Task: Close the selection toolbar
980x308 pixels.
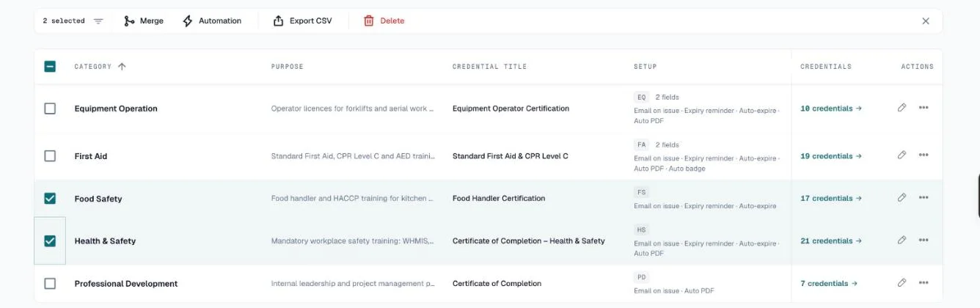Action: pyautogui.click(x=926, y=21)
